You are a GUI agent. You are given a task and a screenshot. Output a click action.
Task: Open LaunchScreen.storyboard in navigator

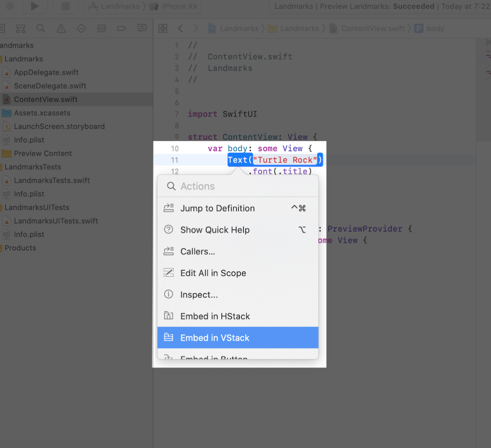tap(59, 126)
